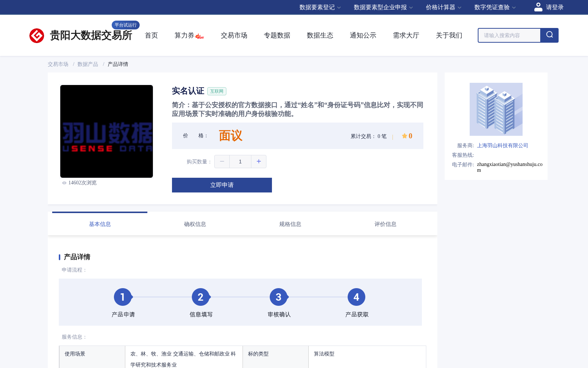Click the quantity input showing 1

pos(240,162)
